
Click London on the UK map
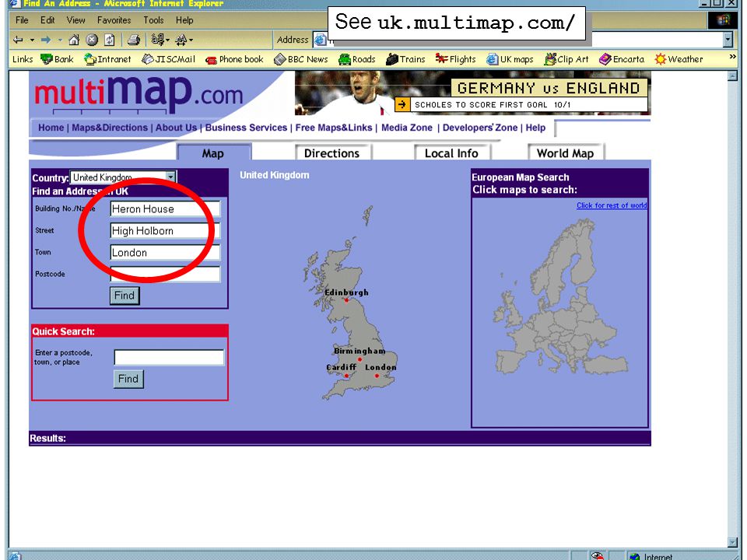pyautogui.click(x=377, y=376)
